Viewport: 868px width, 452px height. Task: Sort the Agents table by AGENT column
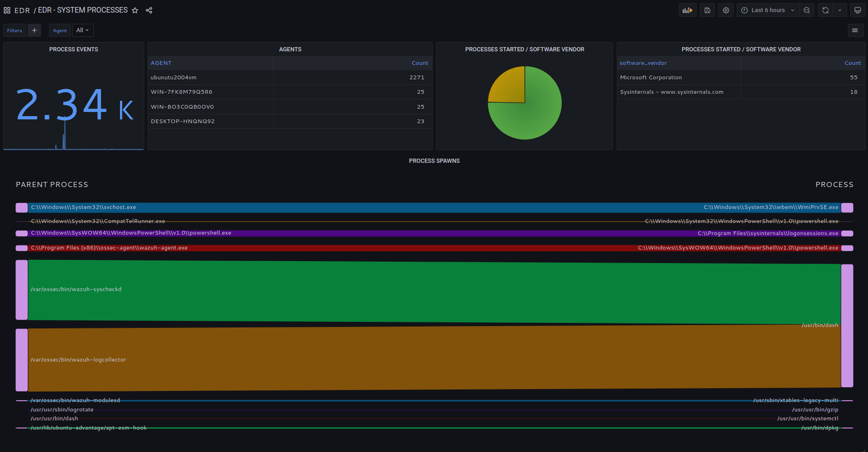pyautogui.click(x=161, y=63)
